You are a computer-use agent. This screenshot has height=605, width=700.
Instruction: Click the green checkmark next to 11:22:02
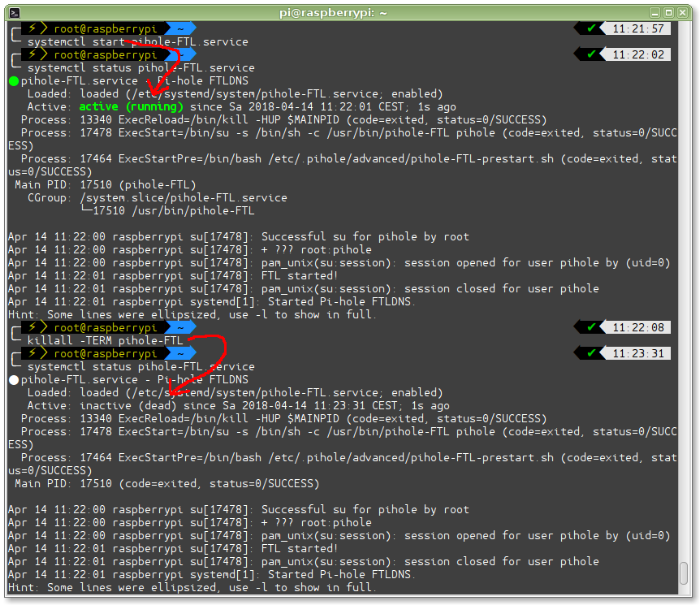tap(591, 54)
